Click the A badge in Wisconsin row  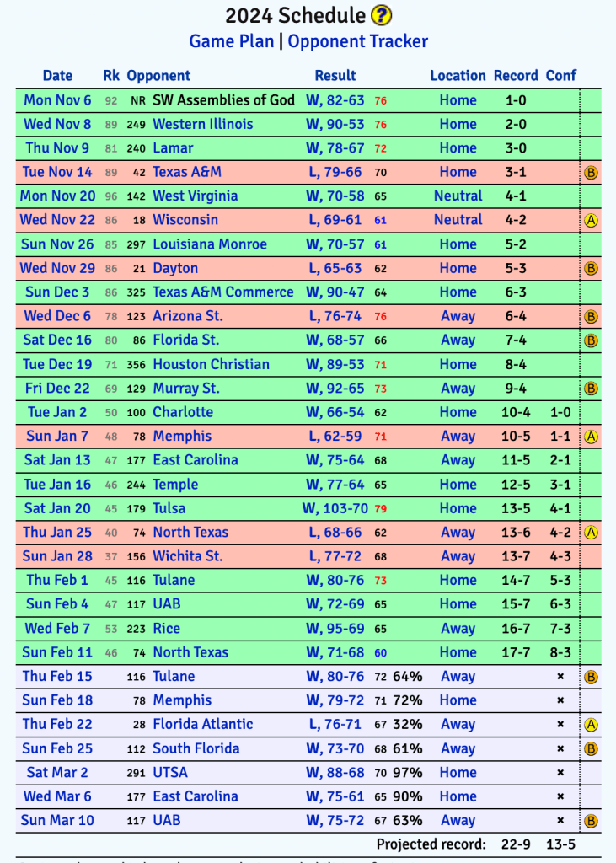pyautogui.click(x=591, y=221)
